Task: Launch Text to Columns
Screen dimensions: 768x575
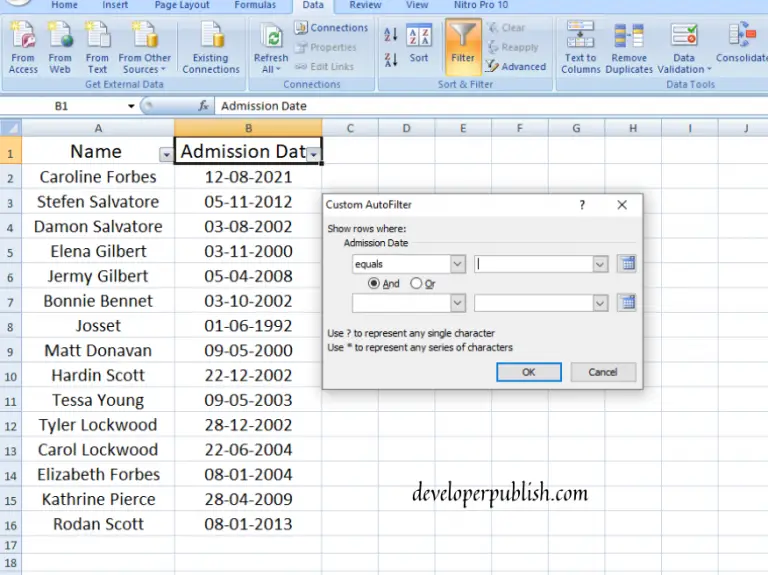Action: 580,48
